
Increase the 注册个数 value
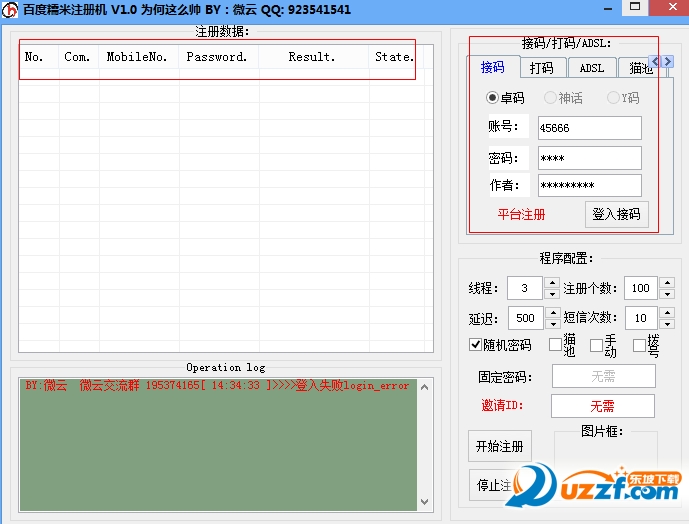(x=667, y=282)
